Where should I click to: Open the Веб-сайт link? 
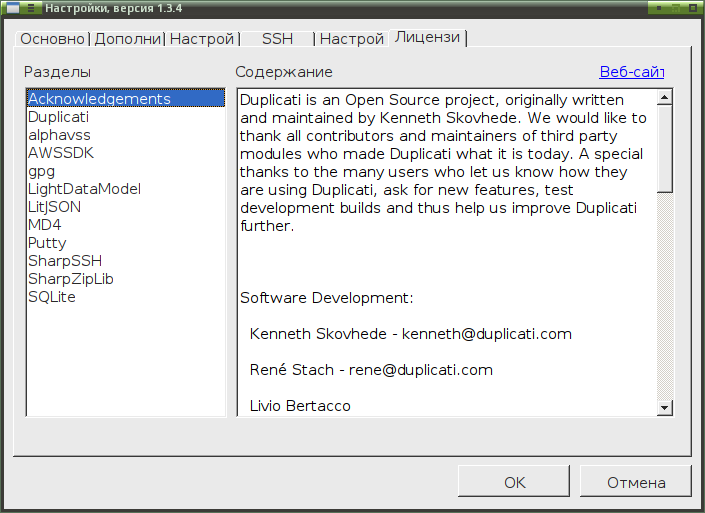point(632,72)
